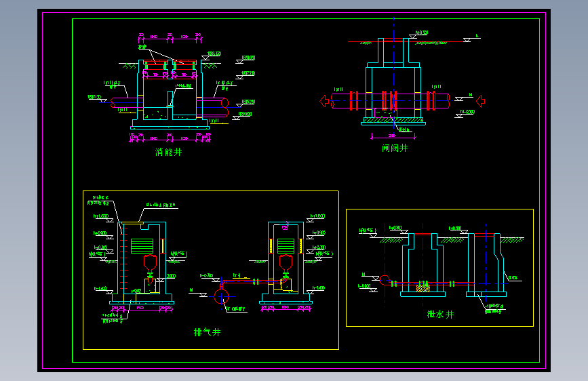Select the green hatched base slab of 闸阀井
This screenshot has width=588, height=381.
tap(393, 120)
